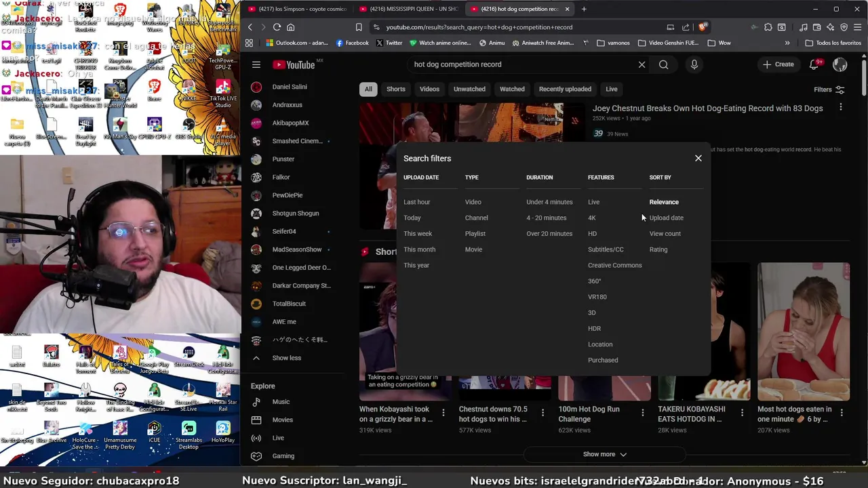Viewport: 868px width, 488px height.
Task: Clear the search box text
Action: pyautogui.click(x=642, y=64)
